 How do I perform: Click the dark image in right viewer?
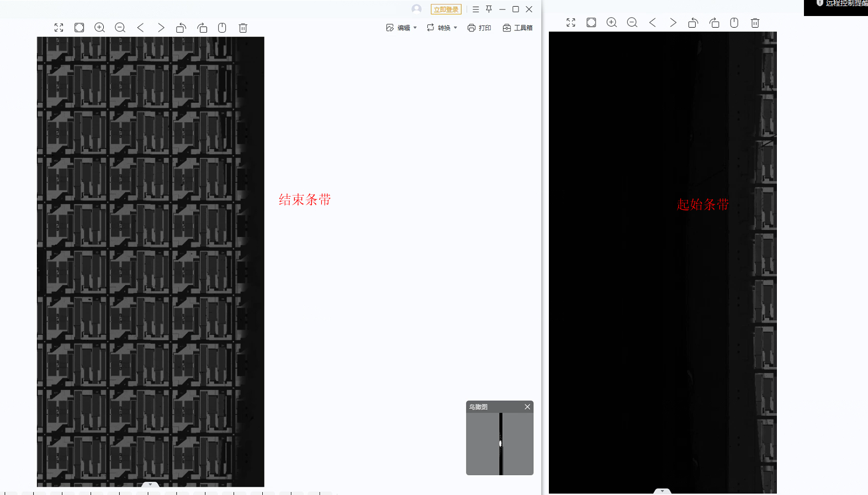(x=663, y=262)
